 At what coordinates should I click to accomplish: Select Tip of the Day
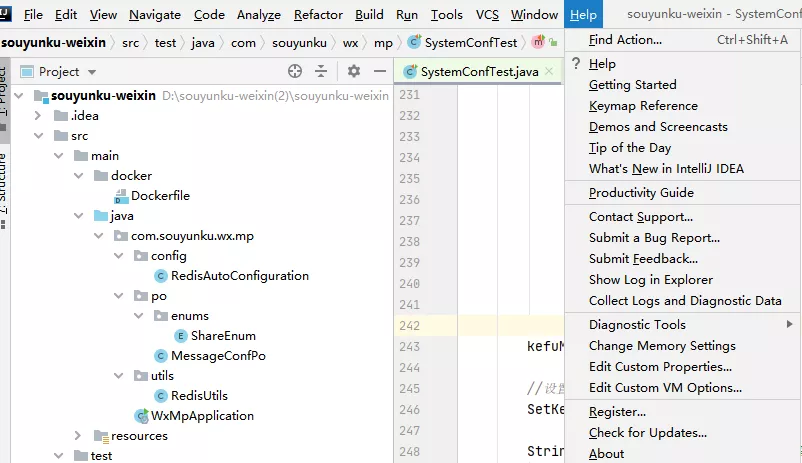pos(683,147)
